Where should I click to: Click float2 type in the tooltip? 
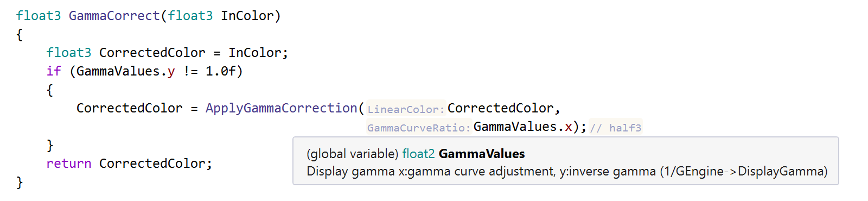point(418,154)
